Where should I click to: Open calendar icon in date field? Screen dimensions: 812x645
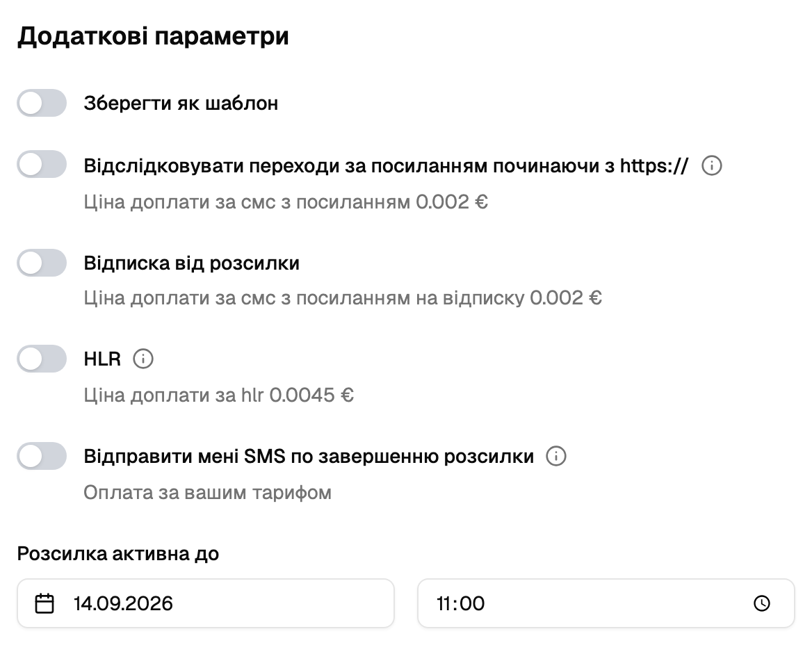tap(44, 603)
